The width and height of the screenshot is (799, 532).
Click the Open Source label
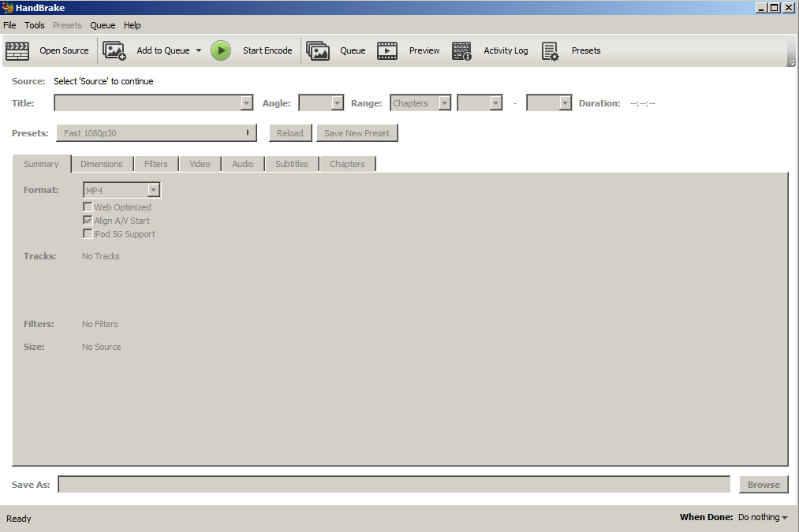coord(64,50)
